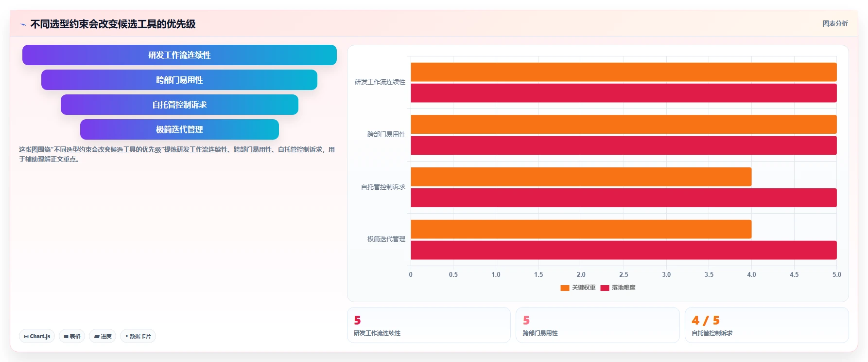Click the 图表分析 label in header
868x362 pixels.
click(835, 23)
